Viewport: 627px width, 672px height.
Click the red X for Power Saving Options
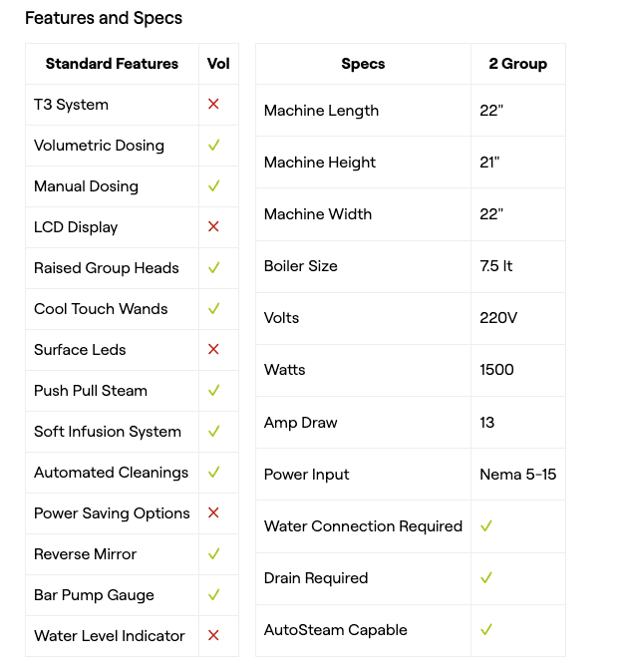coord(213,512)
